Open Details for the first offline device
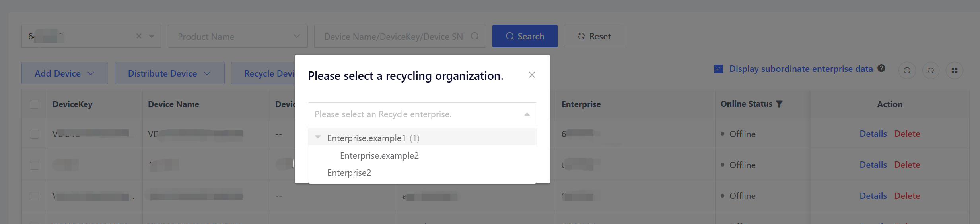This screenshot has width=980, height=224. (x=873, y=134)
